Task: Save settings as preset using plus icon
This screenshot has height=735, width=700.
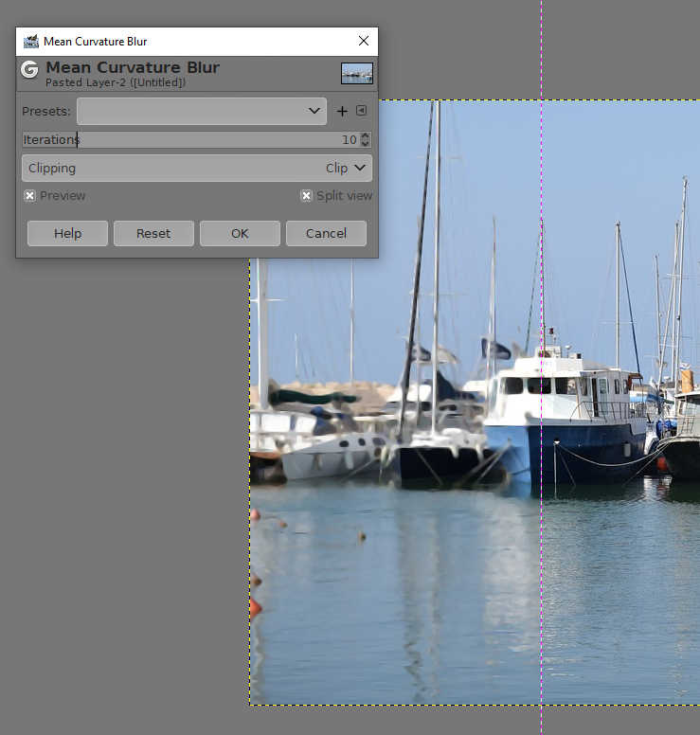Action: [342, 111]
